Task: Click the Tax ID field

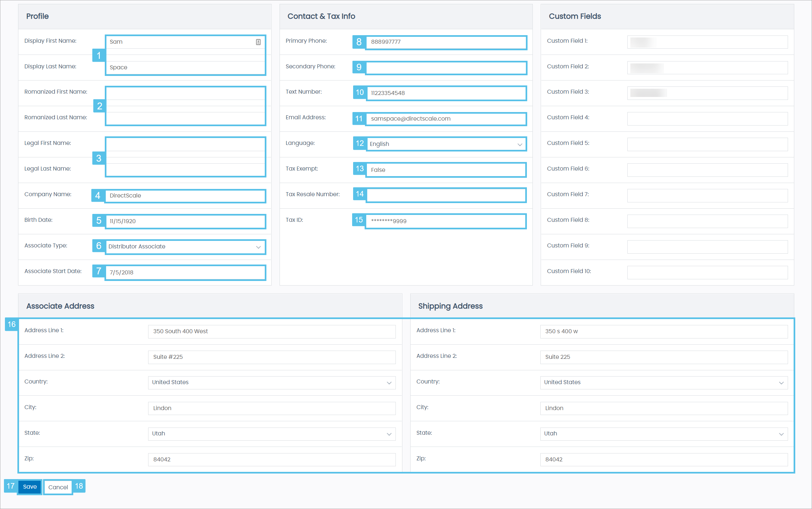Action: click(446, 221)
